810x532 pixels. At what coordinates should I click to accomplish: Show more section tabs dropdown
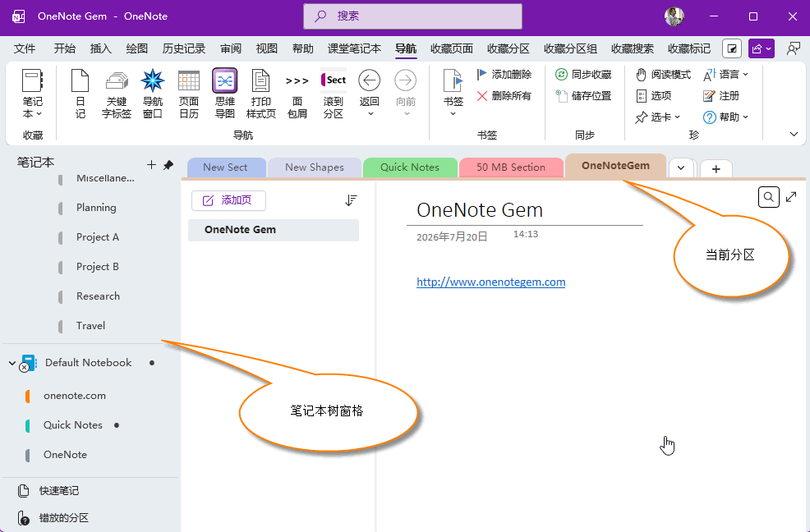pyautogui.click(x=681, y=167)
